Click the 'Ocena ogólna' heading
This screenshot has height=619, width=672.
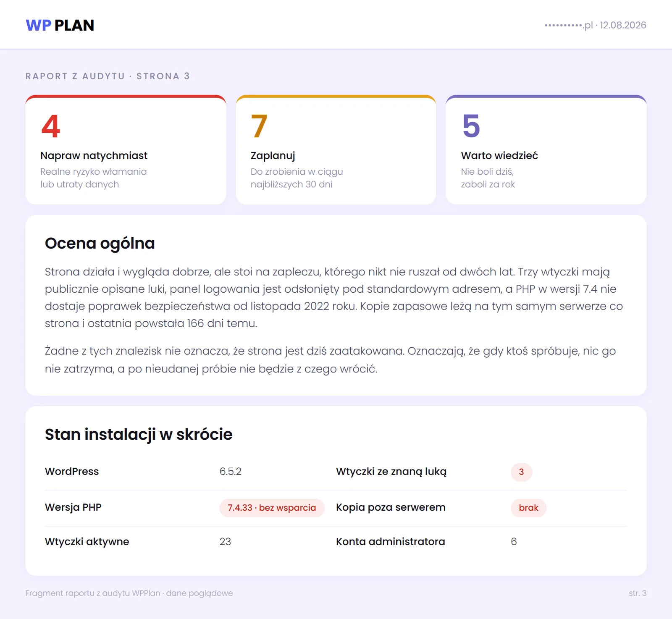coord(100,243)
